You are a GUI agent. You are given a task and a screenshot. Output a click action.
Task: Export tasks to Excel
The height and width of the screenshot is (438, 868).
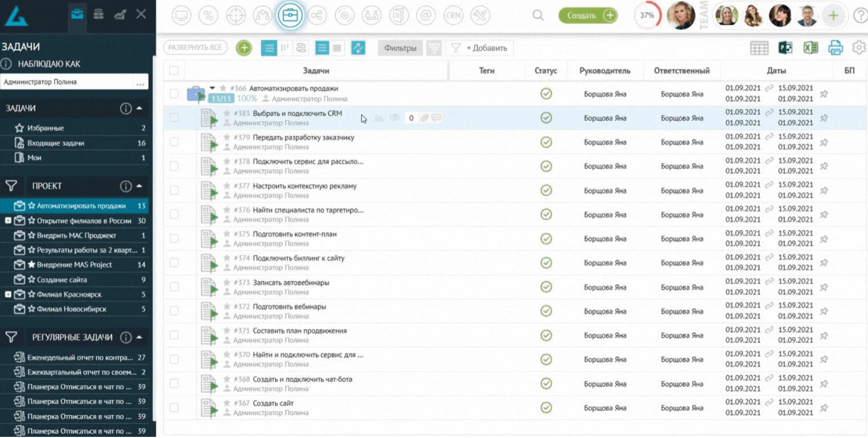click(x=810, y=48)
